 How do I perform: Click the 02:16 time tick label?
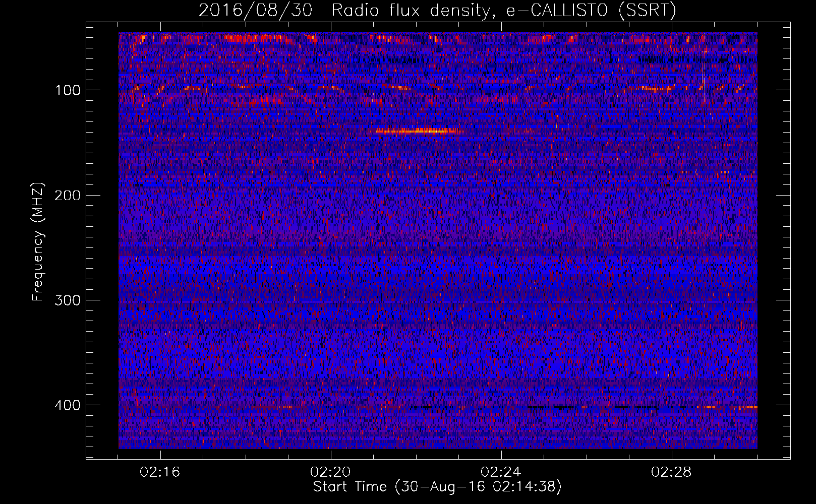[x=160, y=472]
